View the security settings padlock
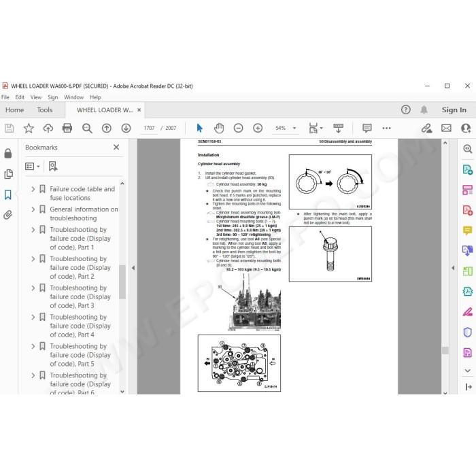The image size is (476, 476). point(8,153)
